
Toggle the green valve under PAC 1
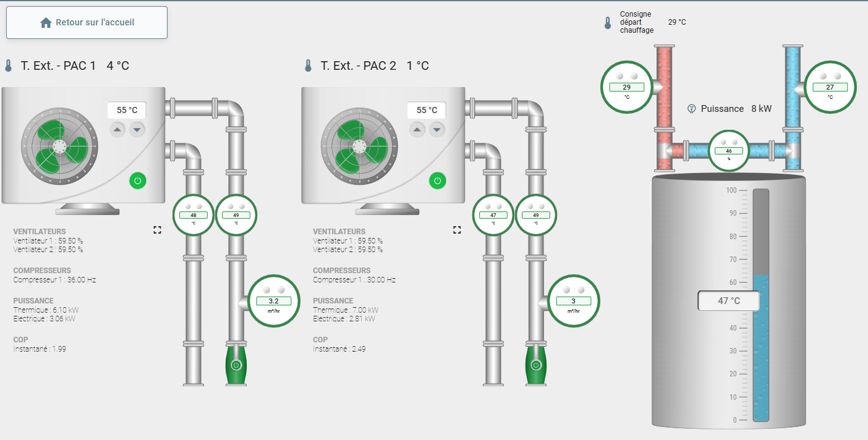point(235,364)
